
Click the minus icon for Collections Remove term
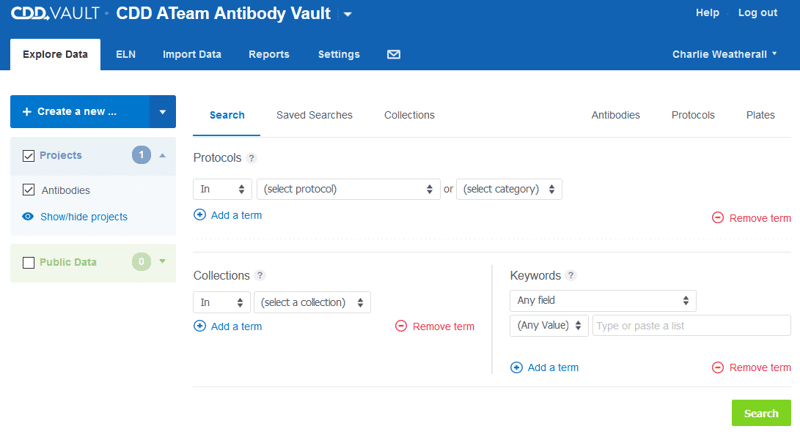401,326
